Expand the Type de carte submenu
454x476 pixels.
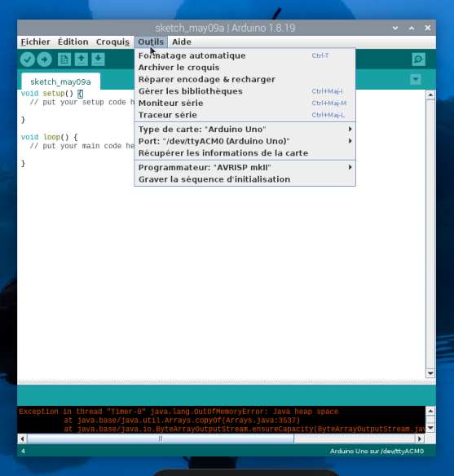245,130
